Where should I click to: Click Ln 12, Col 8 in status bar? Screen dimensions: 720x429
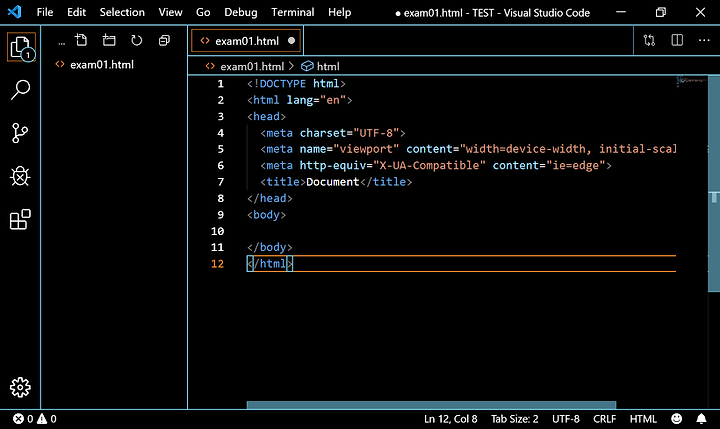[x=450, y=419]
